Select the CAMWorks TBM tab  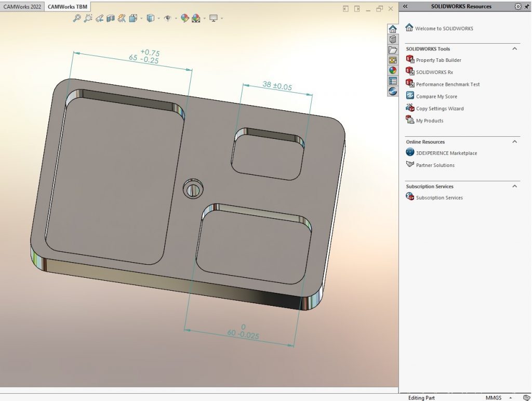(x=68, y=7)
